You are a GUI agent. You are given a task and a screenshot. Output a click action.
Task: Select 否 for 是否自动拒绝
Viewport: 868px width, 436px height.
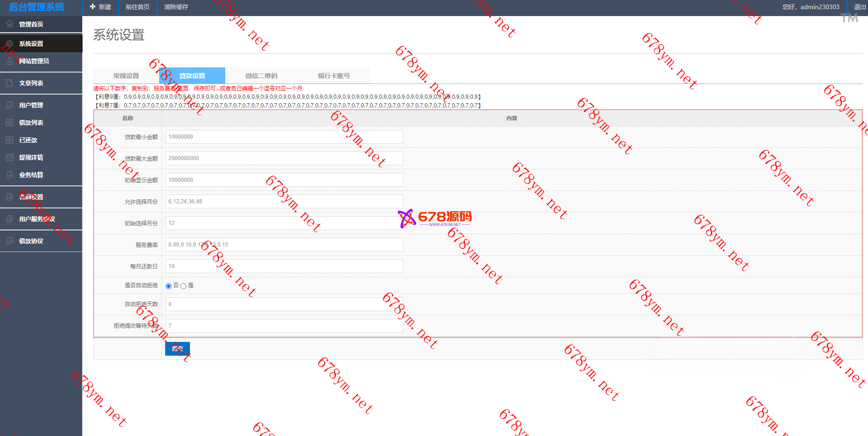(168, 286)
